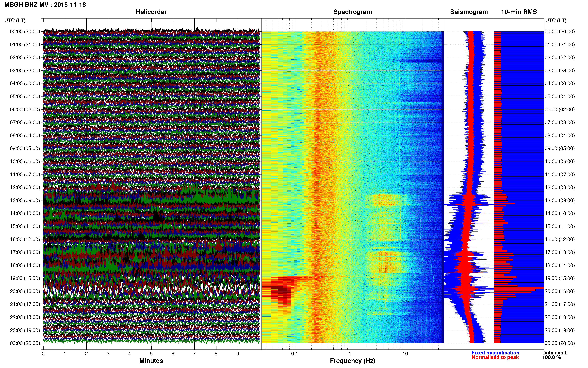Click the '0' tick on the Minutes axis
The width and height of the screenshot is (588, 368).
click(x=43, y=354)
